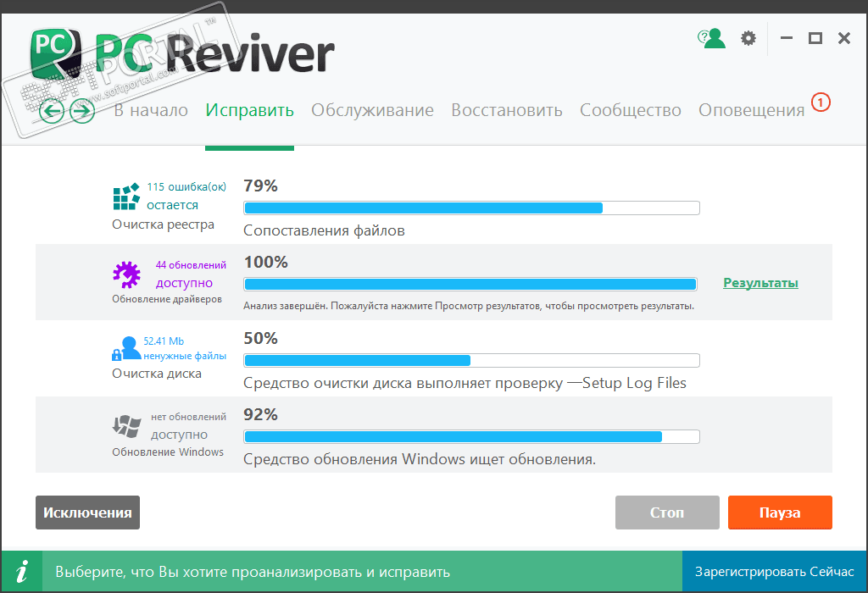Click the 'Выберите, что Вы хотите' hint text
868x593 pixels.
(253, 572)
